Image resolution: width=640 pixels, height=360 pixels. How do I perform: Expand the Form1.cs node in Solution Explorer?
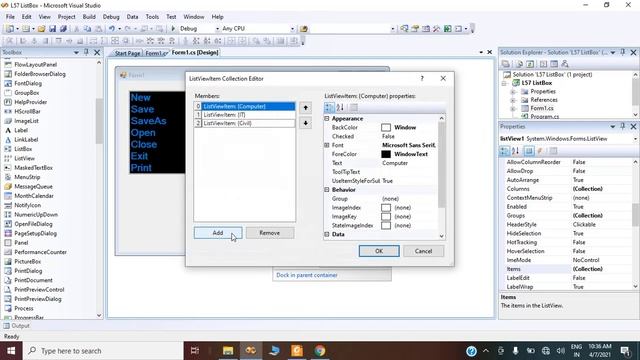(513, 109)
